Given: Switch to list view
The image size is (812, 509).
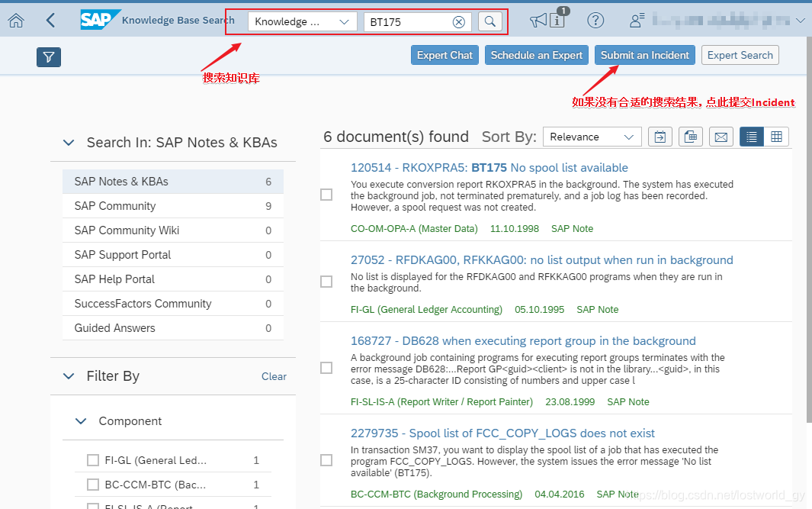Looking at the screenshot, I should point(752,137).
